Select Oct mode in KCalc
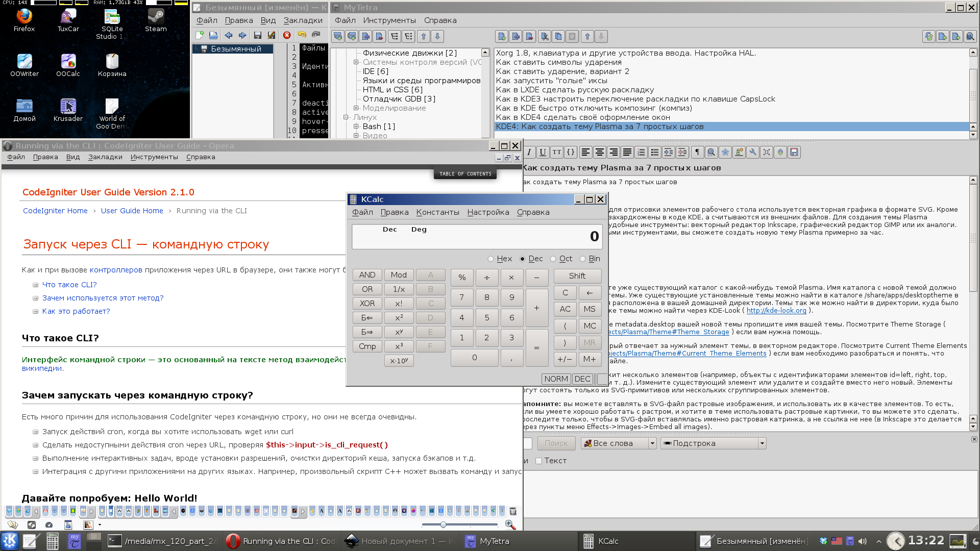 [561, 259]
